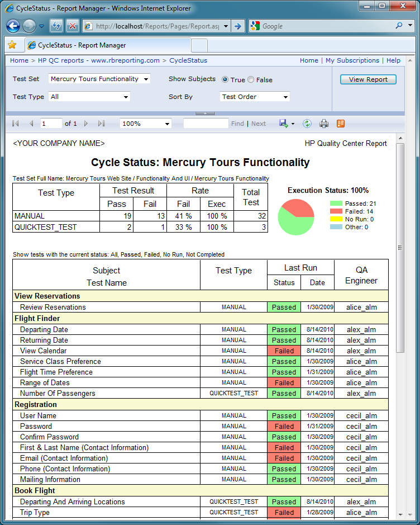Click the Google search magnifier icon
The image size is (420, 525).
click(x=399, y=26)
